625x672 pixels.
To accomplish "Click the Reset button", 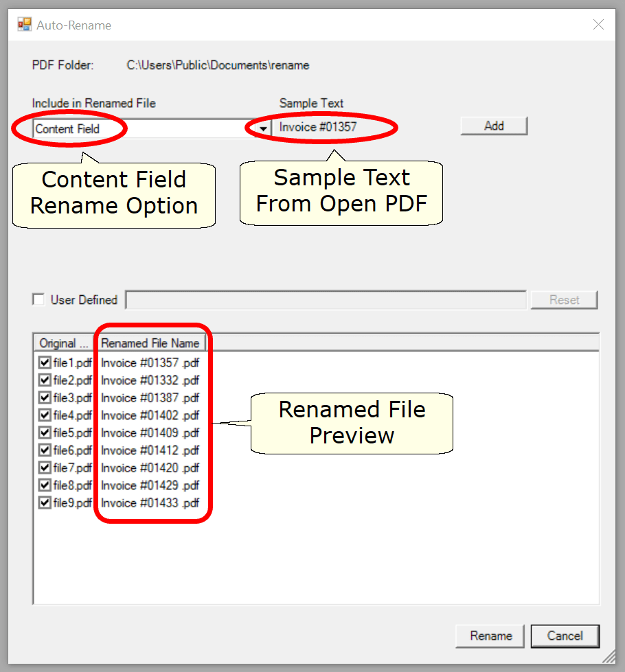I will click(563, 299).
